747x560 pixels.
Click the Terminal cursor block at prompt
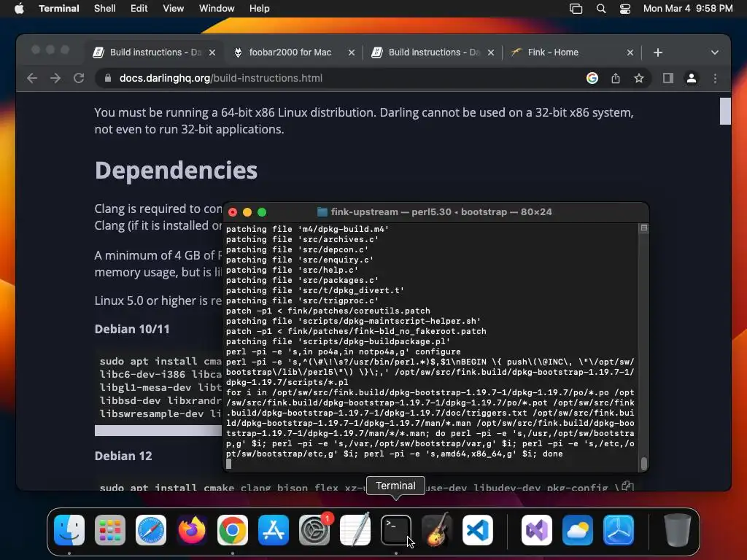228,464
